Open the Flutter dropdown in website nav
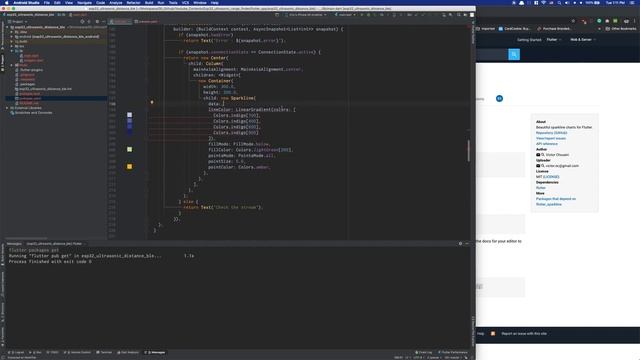This screenshot has width=640, height=360. (x=554, y=40)
